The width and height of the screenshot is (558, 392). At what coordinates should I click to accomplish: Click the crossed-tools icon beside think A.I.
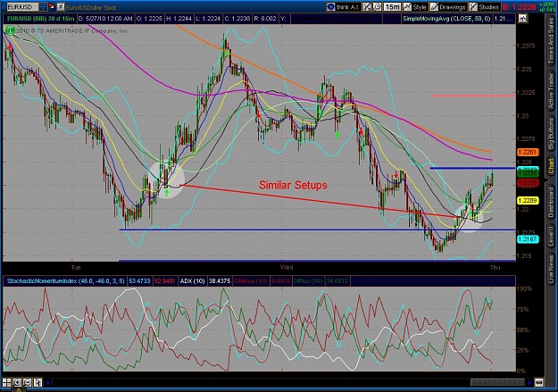(367, 7)
